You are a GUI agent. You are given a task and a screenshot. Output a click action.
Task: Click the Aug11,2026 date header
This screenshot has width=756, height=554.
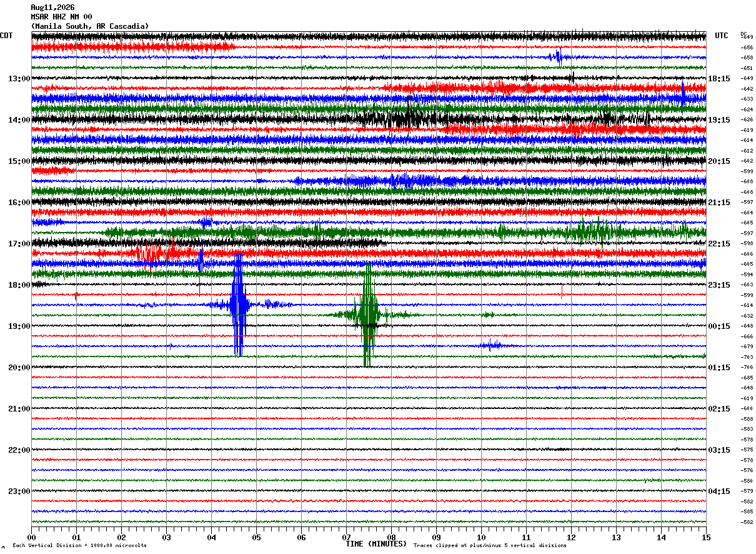coord(52,8)
